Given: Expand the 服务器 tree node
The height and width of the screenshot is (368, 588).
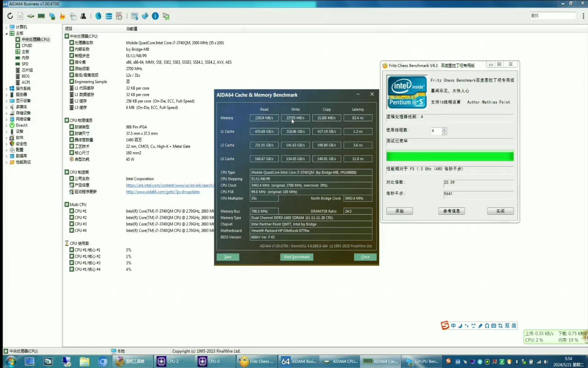Looking at the screenshot, I should click(6, 95).
